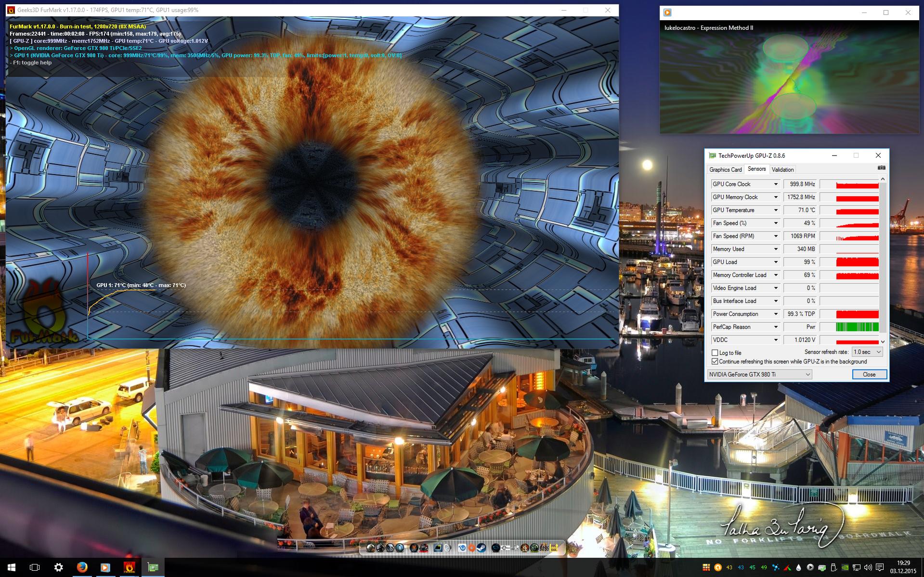Launch Origin from the desktop dock
The width and height of the screenshot is (924, 577).
coord(471,548)
